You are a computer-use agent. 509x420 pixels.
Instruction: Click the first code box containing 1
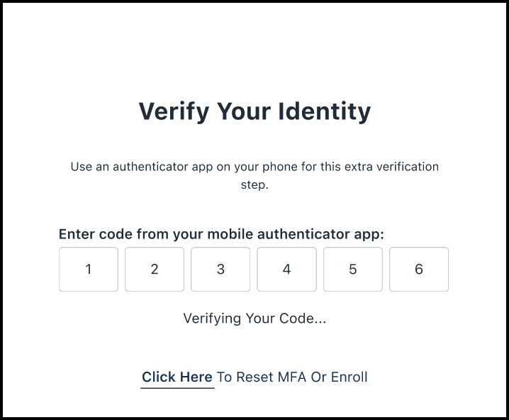pyautogui.click(x=89, y=270)
